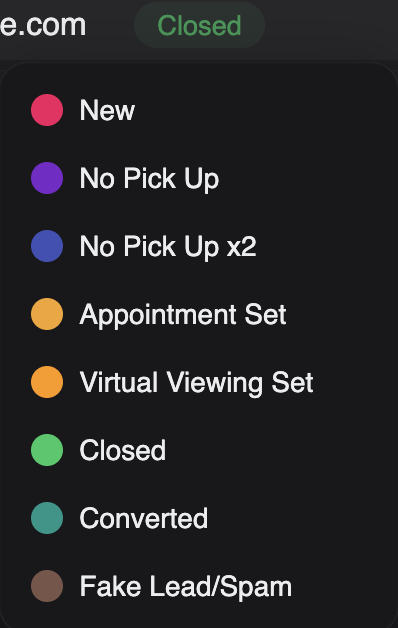Choose Closed from the status list

pyautogui.click(x=199, y=450)
